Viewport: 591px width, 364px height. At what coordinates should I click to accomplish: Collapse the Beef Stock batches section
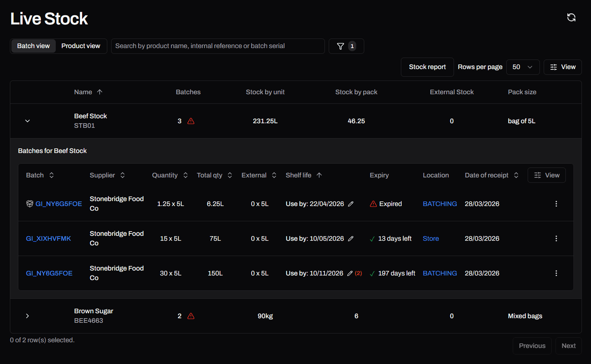27,121
